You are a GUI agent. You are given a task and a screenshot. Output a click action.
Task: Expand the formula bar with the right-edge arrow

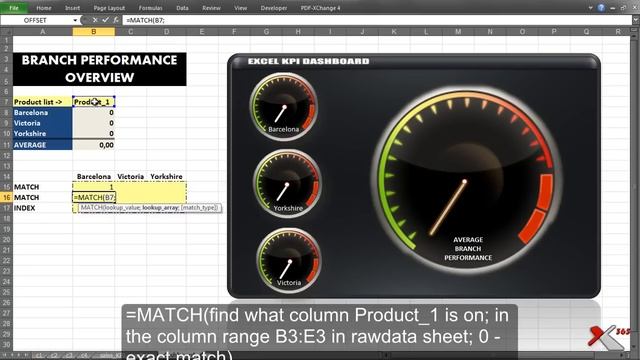[636, 20]
